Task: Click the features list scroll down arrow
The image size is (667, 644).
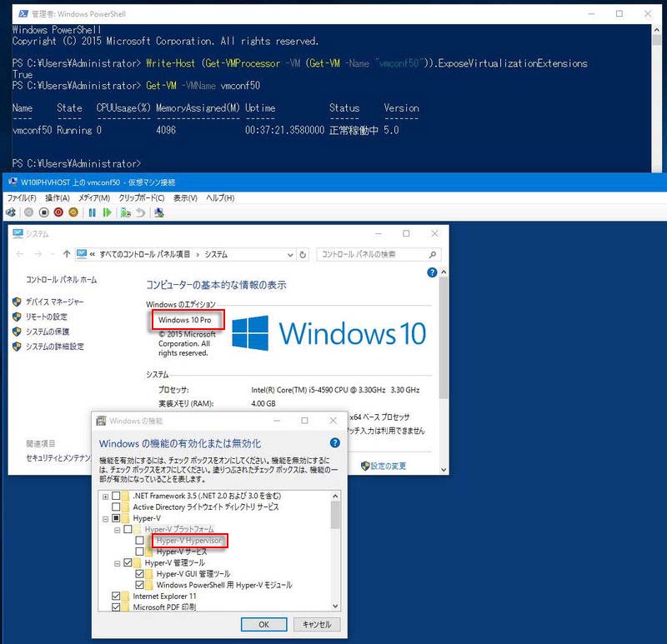Action: (x=335, y=606)
